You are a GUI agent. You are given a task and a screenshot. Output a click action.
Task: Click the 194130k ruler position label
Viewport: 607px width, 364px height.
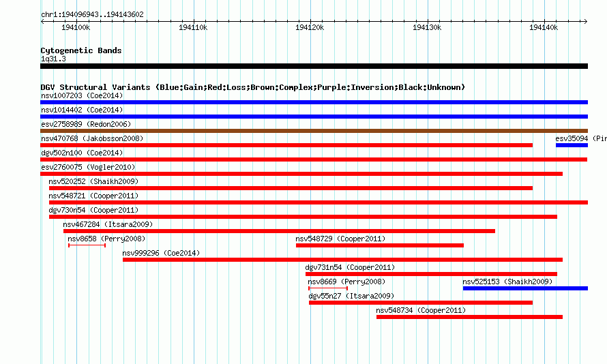pyautogui.click(x=426, y=27)
